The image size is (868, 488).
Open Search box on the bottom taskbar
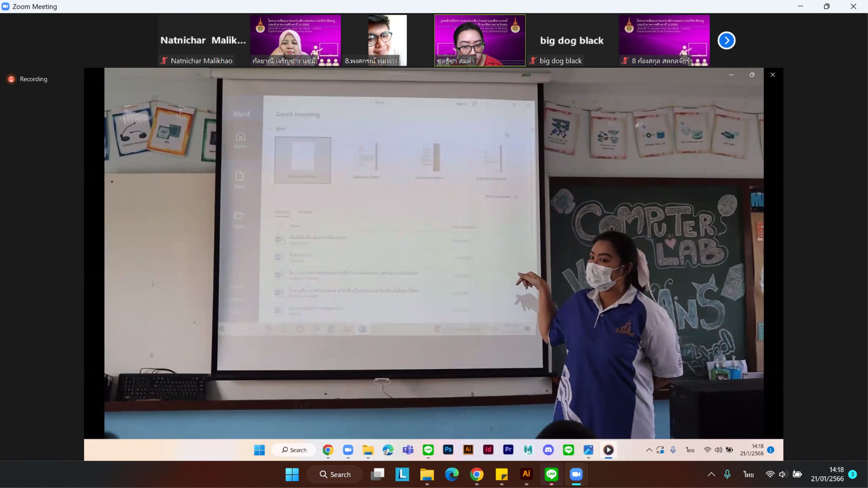(335, 474)
